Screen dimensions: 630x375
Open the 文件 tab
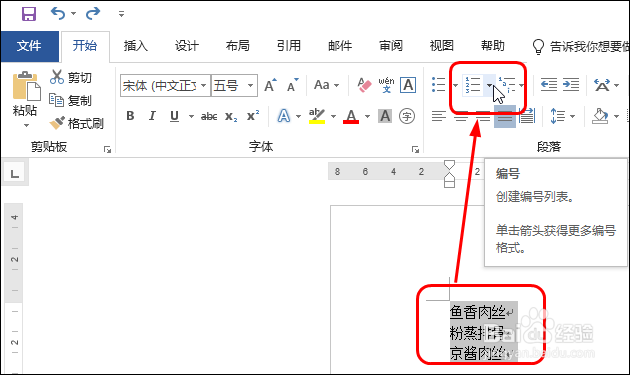[x=29, y=46]
